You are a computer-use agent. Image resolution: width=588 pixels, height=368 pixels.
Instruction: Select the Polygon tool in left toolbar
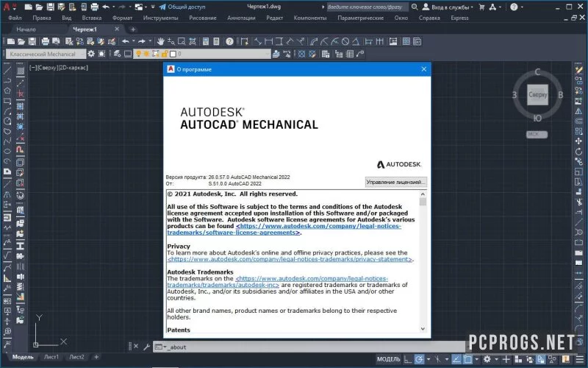(x=7, y=91)
